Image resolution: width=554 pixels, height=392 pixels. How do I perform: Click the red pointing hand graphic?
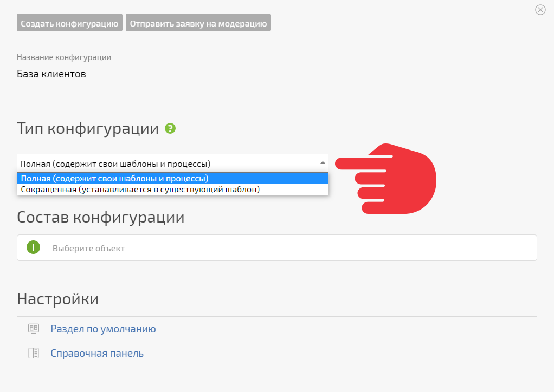386,179
